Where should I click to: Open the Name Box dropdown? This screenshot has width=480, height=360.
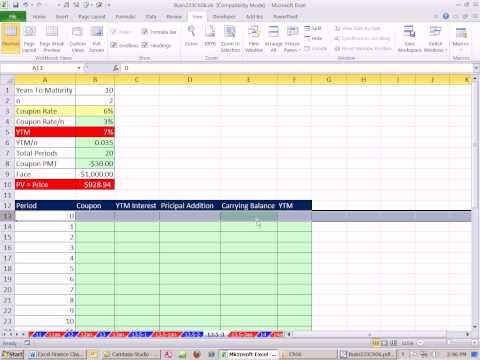pos(79,68)
